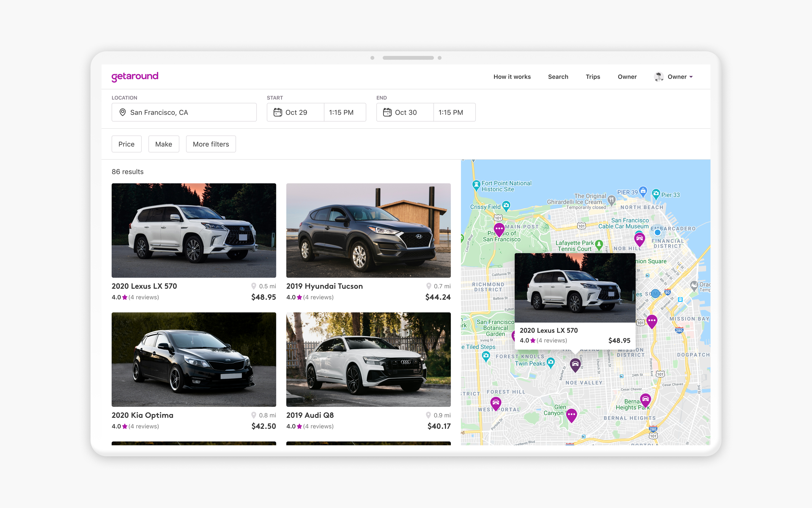812x508 pixels.
Task: Click the 2020 Lexus LX 570 title in map popup
Action: point(549,330)
